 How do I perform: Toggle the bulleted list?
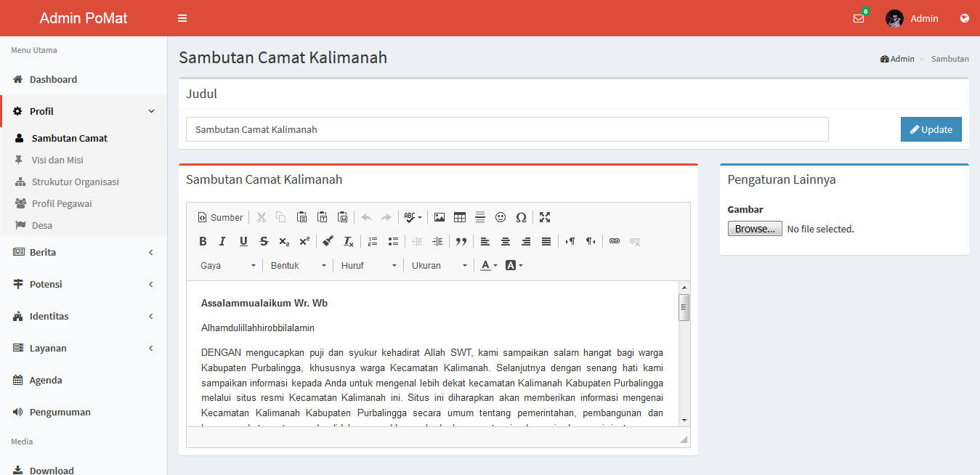393,241
